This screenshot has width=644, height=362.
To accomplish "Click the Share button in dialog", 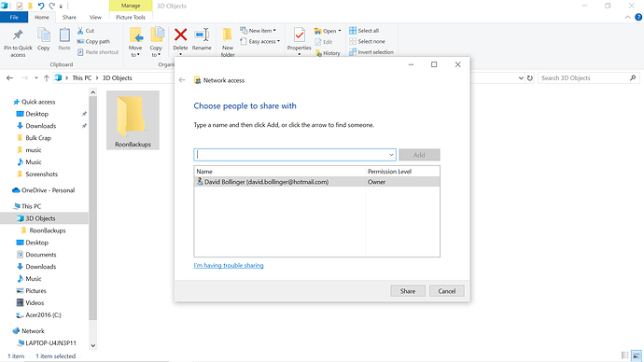I will pyautogui.click(x=408, y=291).
